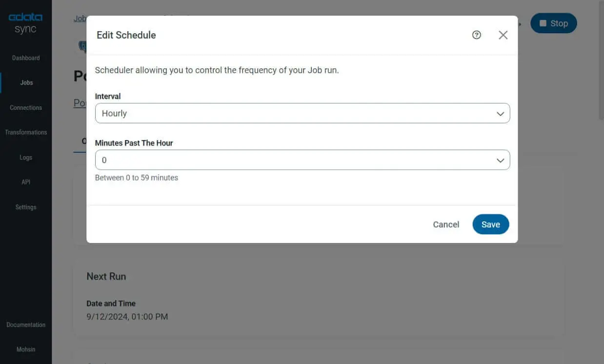Click the stop square icon inside Stop button
The width and height of the screenshot is (604, 364).
(x=544, y=23)
